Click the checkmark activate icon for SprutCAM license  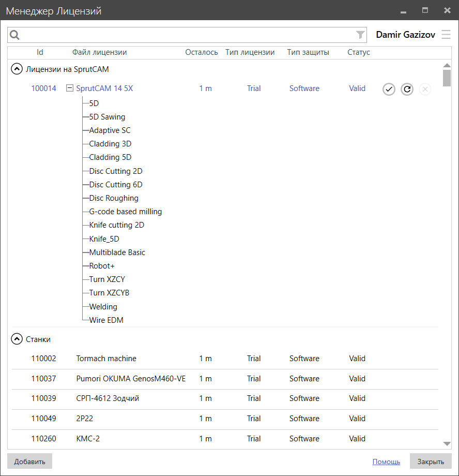tap(389, 89)
